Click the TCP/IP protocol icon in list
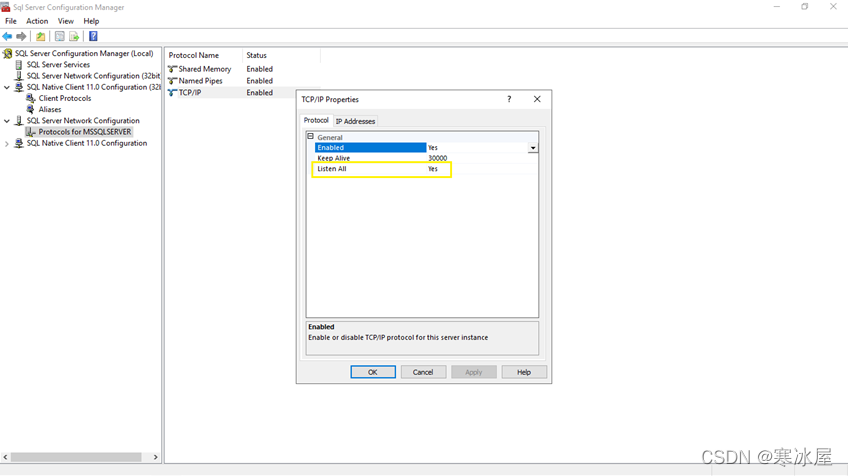This screenshot has height=476, width=848. tap(173, 93)
